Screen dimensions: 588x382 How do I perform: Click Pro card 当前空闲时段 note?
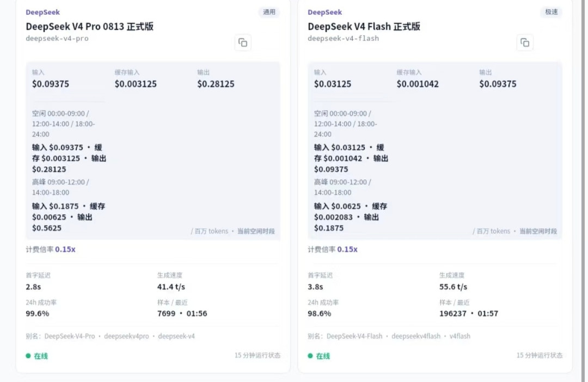point(256,231)
